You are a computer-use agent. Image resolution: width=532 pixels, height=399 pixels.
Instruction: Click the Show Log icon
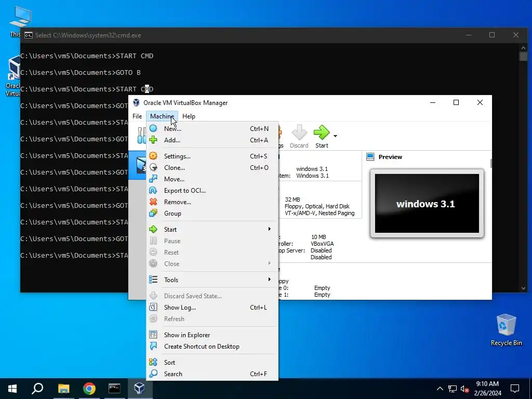pyautogui.click(x=153, y=308)
